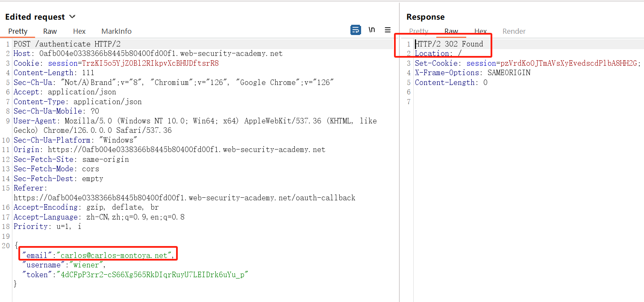Open the request hamburger options menu

[x=388, y=30]
